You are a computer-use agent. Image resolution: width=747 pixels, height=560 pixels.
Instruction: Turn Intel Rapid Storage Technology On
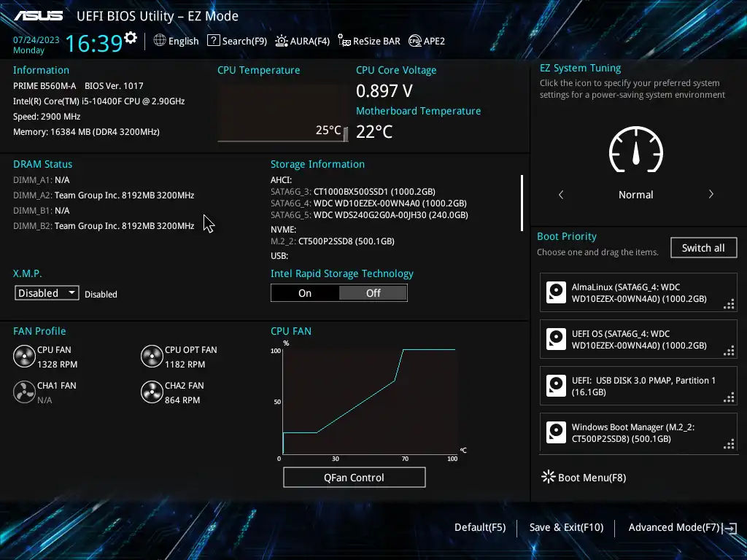pyautogui.click(x=305, y=293)
